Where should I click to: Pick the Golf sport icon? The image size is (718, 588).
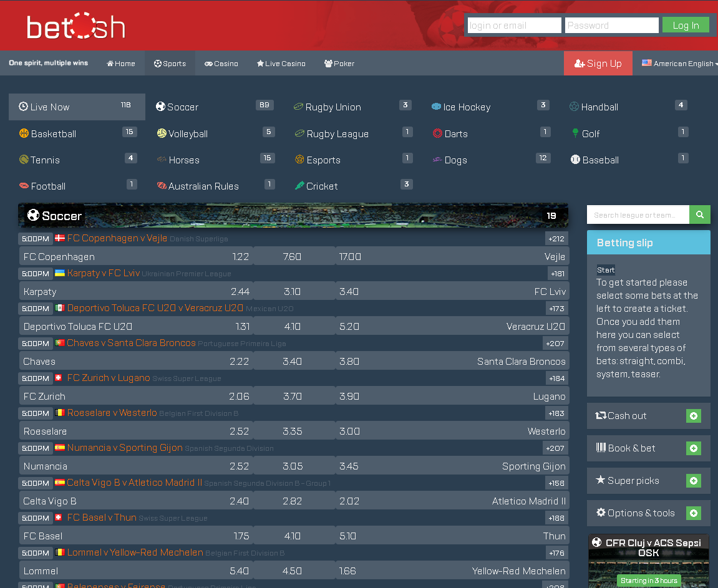[x=575, y=133]
